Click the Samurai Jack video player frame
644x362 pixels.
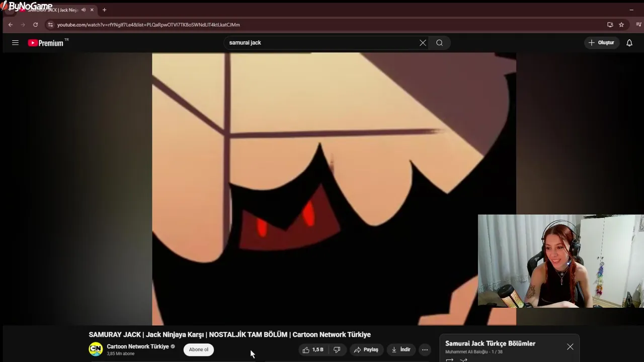[334, 189]
